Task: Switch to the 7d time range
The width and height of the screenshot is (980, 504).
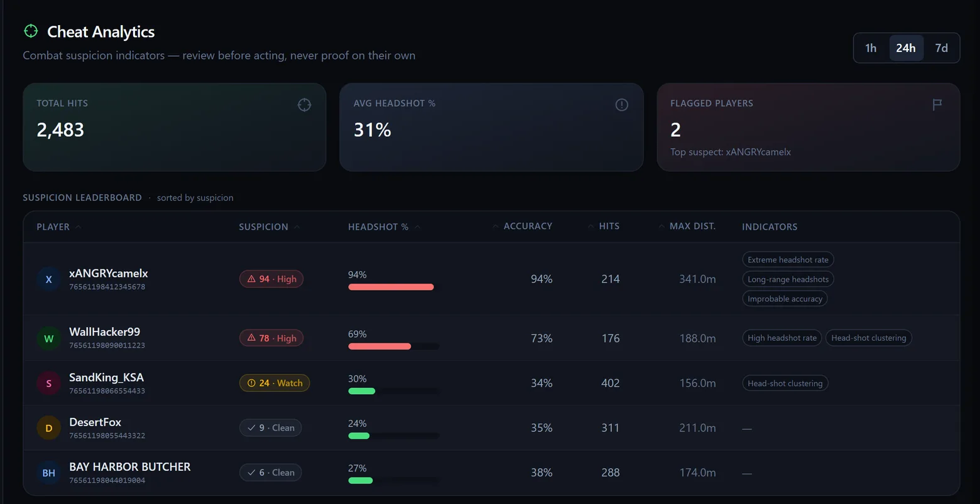Action: click(x=941, y=48)
